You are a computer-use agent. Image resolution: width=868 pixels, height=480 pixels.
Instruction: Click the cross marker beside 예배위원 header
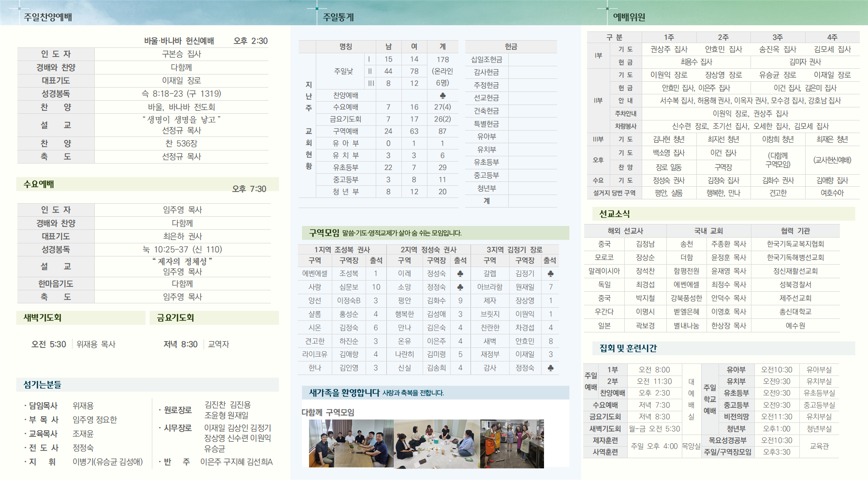pyautogui.click(x=607, y=8)
